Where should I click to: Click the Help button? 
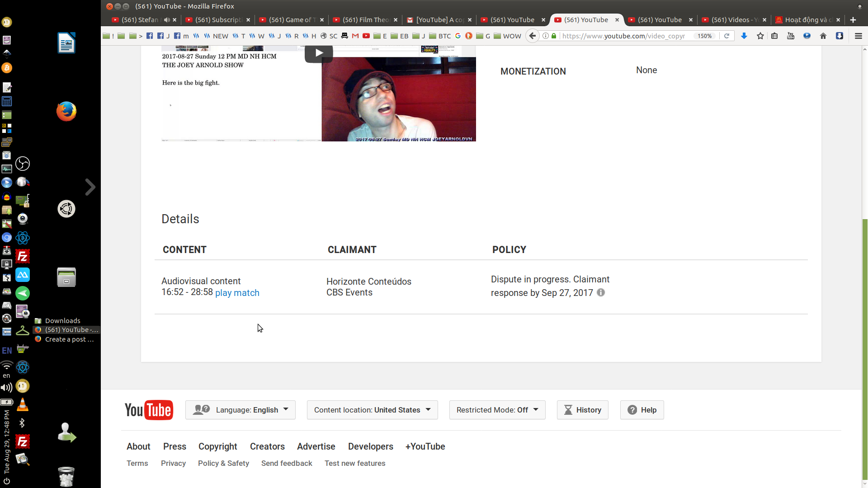tap(642, 410)
